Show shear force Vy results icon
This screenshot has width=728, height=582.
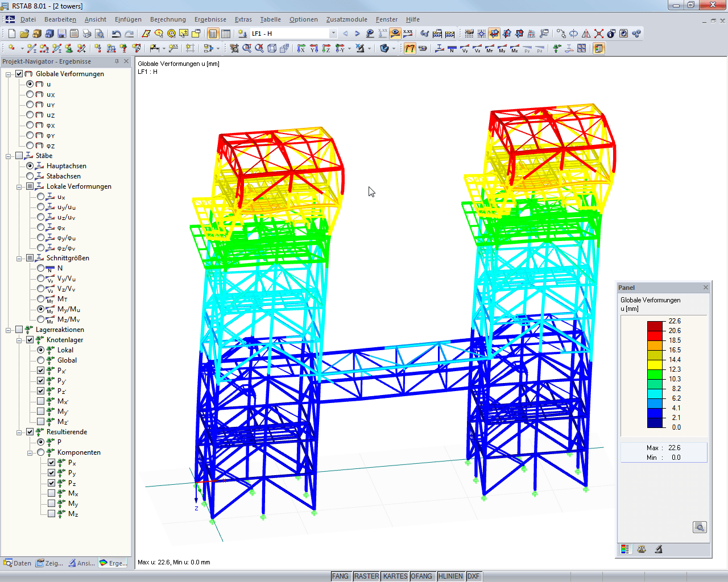(465, 48)
